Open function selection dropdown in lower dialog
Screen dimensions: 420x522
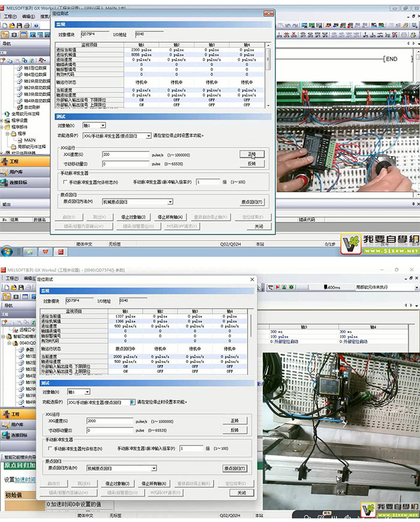click(132, 402)
